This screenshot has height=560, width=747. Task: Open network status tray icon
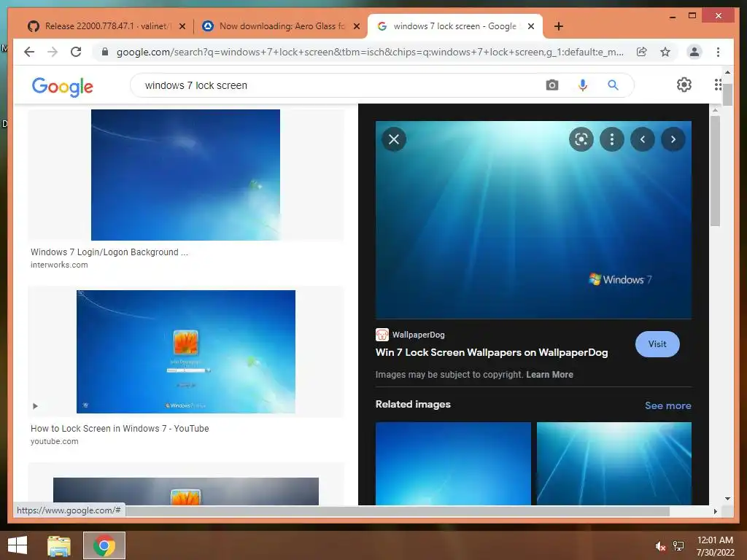click(678, 546)
